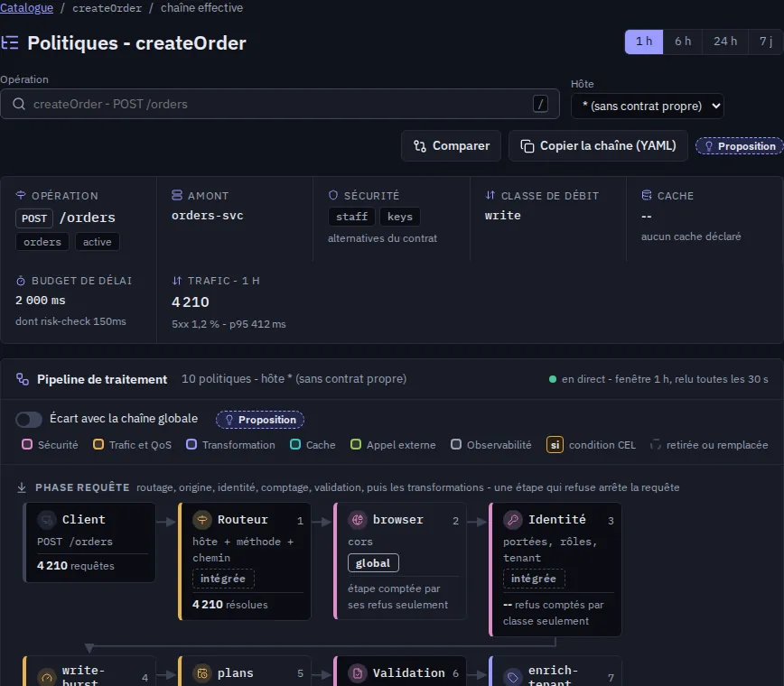Click the lightbulb icon in top Proposition badge
This screenshot has height=686, width=784.
point(708,146)
